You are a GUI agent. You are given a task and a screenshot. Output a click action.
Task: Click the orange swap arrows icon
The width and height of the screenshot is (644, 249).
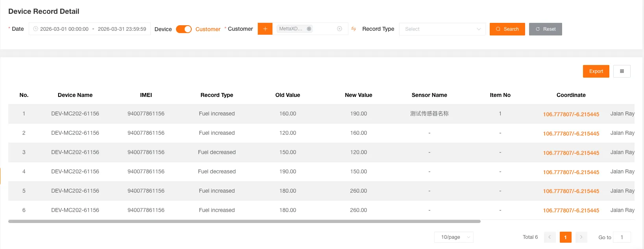tap(353, 29)
